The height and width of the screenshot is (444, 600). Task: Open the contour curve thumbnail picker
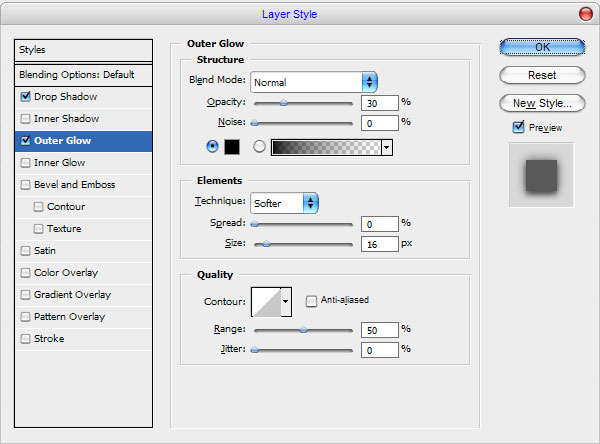[x=266, y=302]
